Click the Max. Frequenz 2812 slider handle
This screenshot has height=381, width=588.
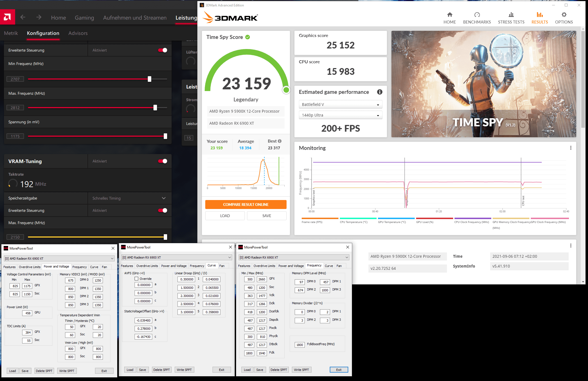[x=155, y=108]
